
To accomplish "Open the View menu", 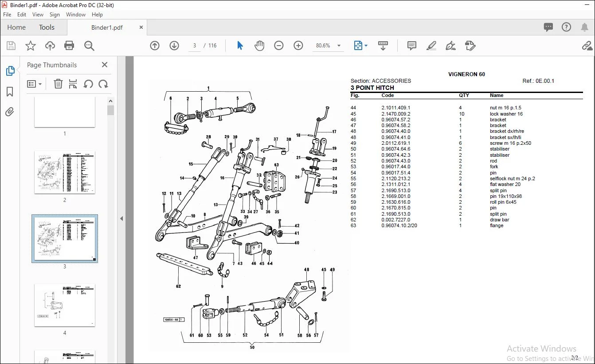I will 38,15.
